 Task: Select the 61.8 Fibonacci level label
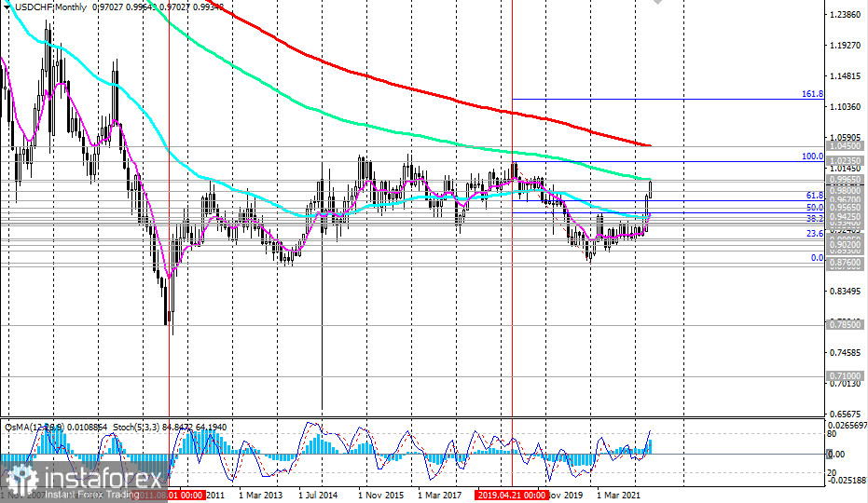pyautogui.click(x=814, y=195)
